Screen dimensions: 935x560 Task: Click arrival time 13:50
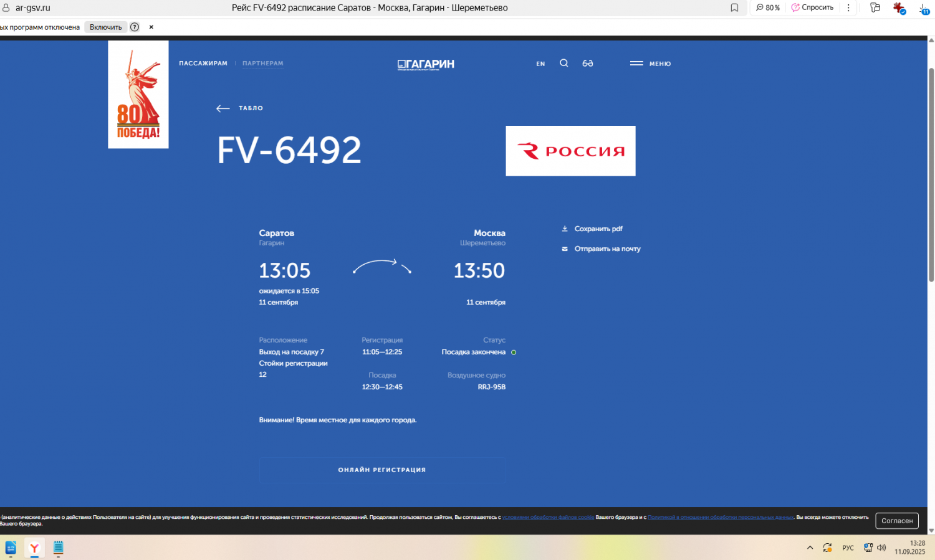click(479, 271)
